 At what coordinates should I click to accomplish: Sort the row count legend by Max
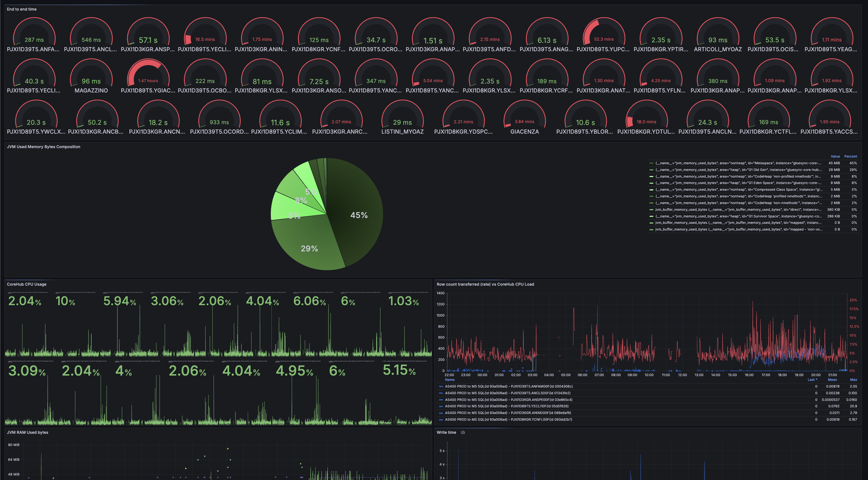point(853,380)
